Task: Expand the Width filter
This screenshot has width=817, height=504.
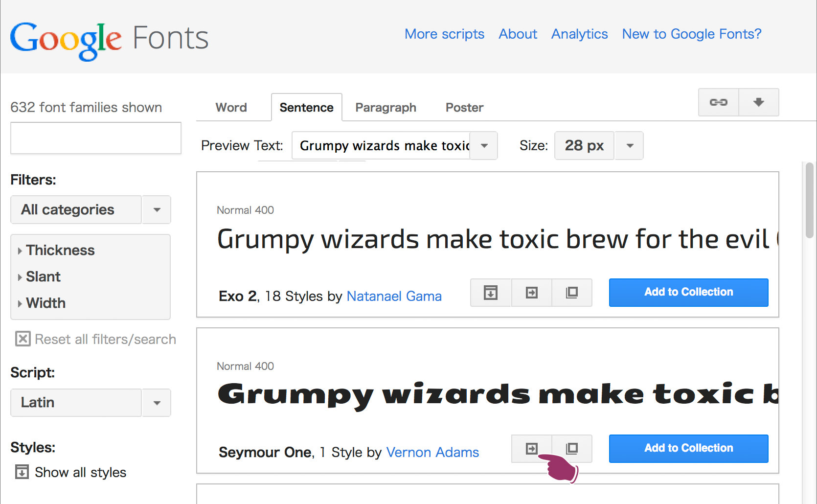Action: [x=42, y=303]
